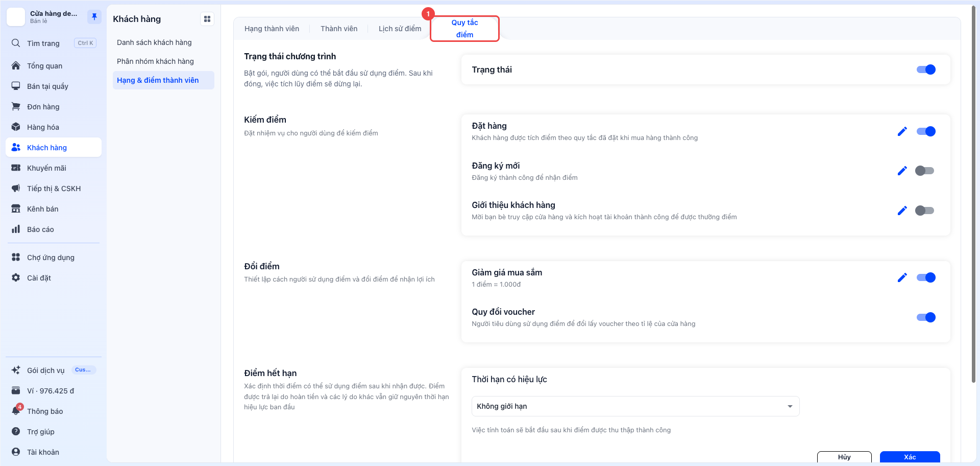Open the Trợ giúp help item
Screen dimensions: 980x466
point(54,432)
